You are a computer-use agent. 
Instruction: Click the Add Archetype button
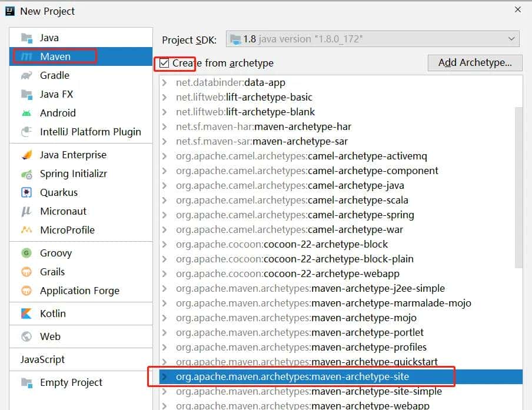click(x=475, y=63)
